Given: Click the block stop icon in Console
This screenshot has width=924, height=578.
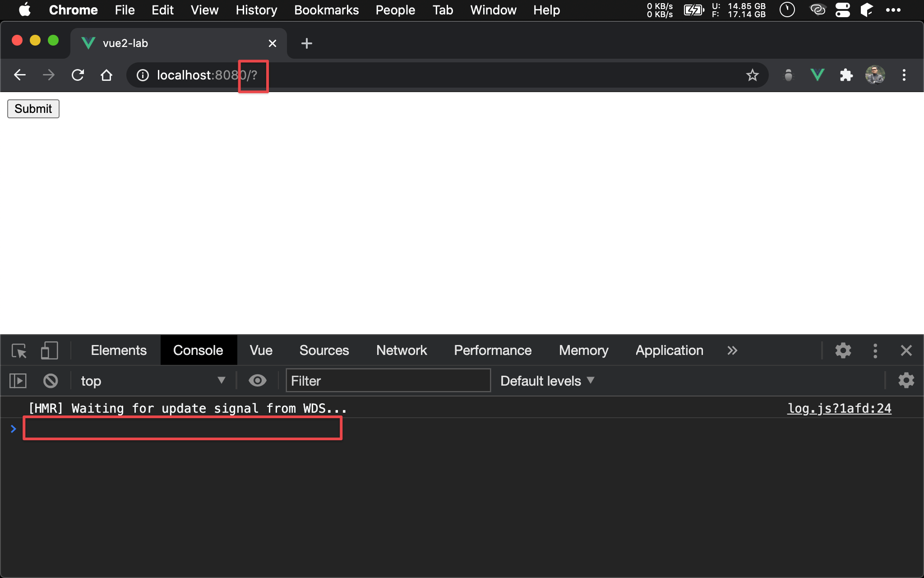Looking at the screenshot, I should 51,381.
